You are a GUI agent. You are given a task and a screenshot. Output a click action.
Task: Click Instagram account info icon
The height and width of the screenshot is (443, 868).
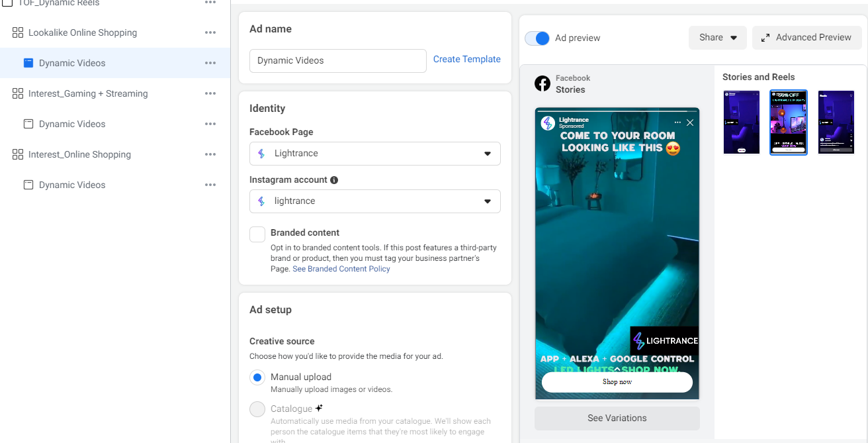334,180
